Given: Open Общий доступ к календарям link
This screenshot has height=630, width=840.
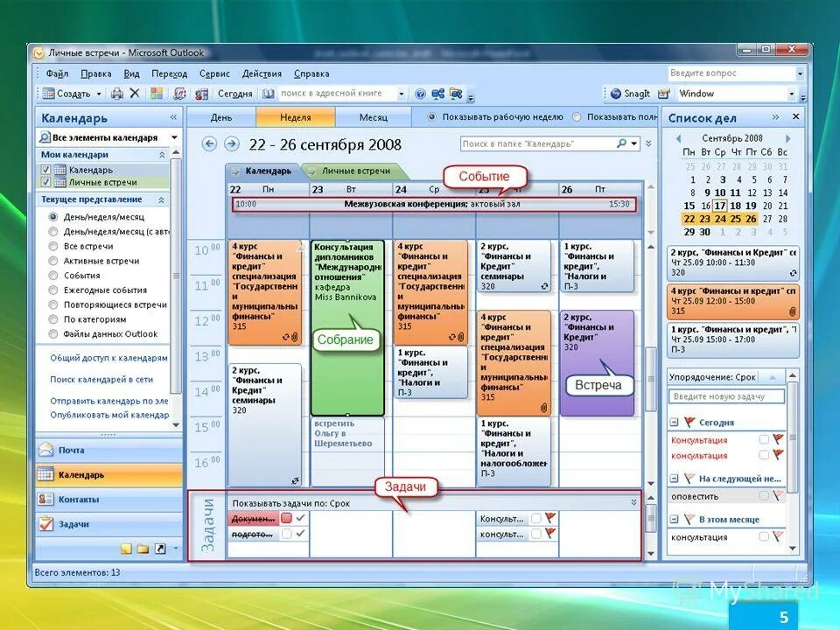Looking at the screenshot, I should [x=108, y=358].
